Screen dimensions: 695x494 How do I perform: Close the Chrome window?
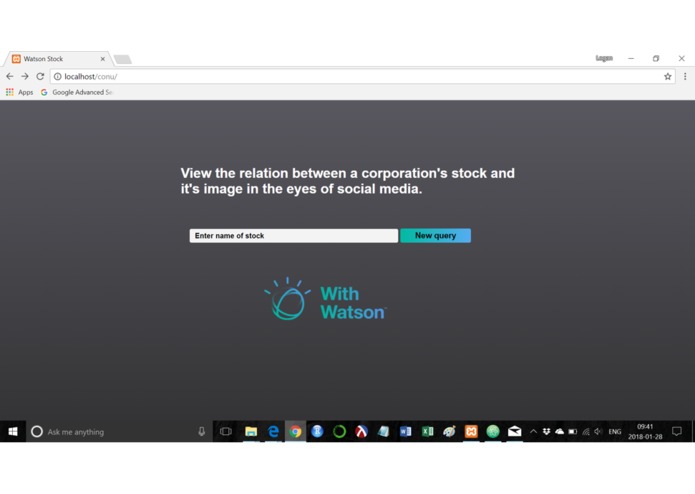(x=682, y=58)
